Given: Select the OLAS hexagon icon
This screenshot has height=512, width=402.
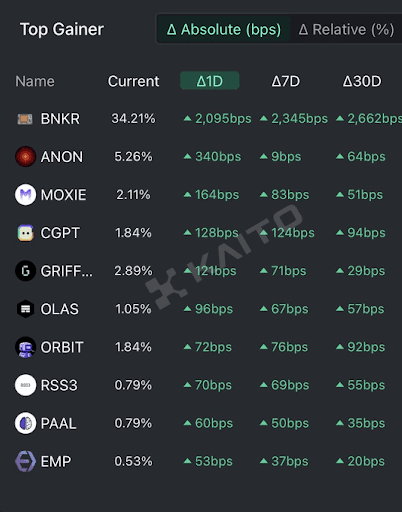Looking at the screenshot, I should pyautogui.click(x=25, y=309).
